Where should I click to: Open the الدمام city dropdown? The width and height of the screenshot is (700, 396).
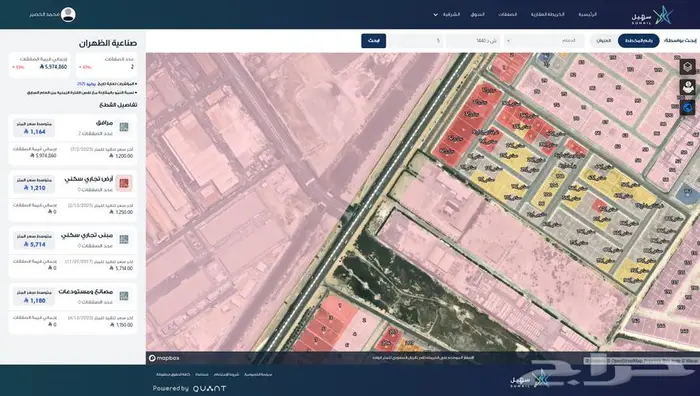click(x=544, y=41)
